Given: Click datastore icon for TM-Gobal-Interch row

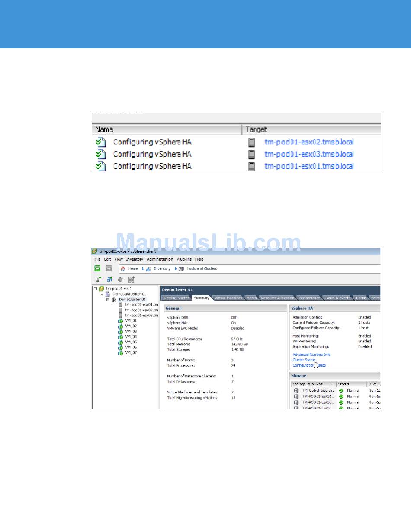Looking at the screenshot, I should (296, 390).
